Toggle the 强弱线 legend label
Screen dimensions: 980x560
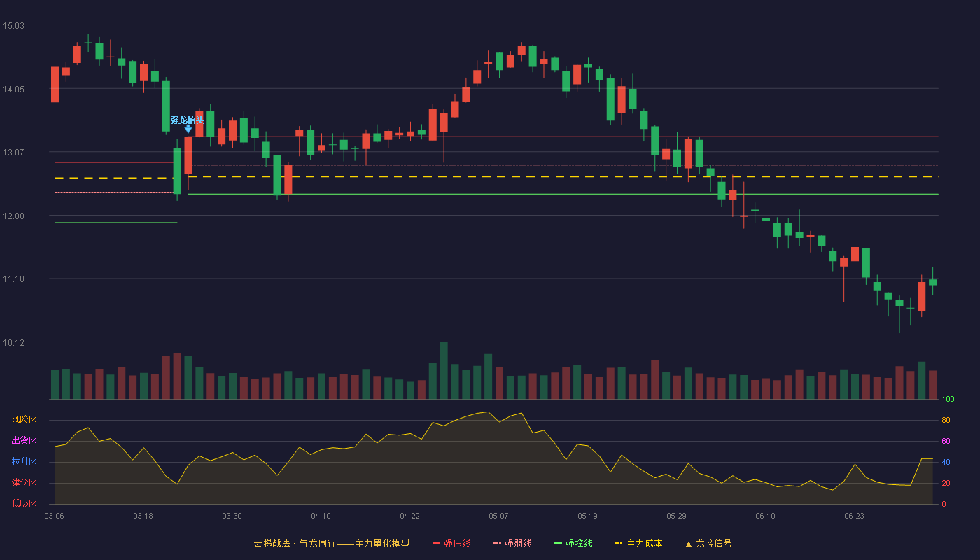coord(518,543)
